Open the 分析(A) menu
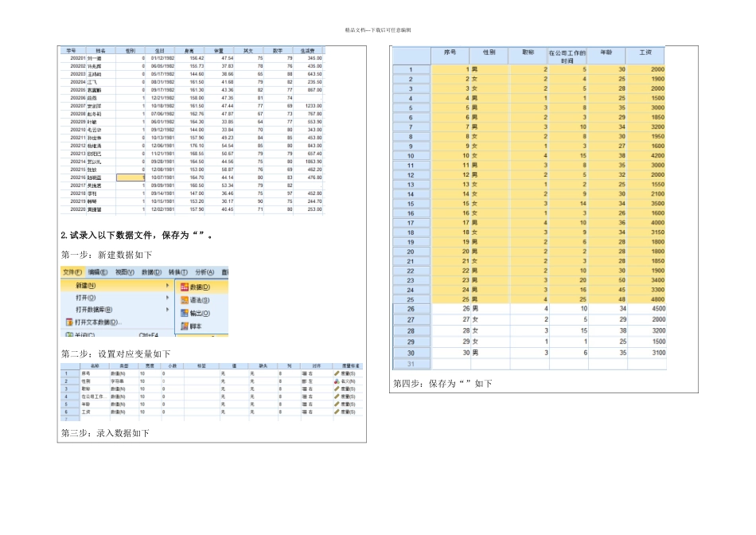The width and height of the screenshot is (756, 535). coord(205,272)
